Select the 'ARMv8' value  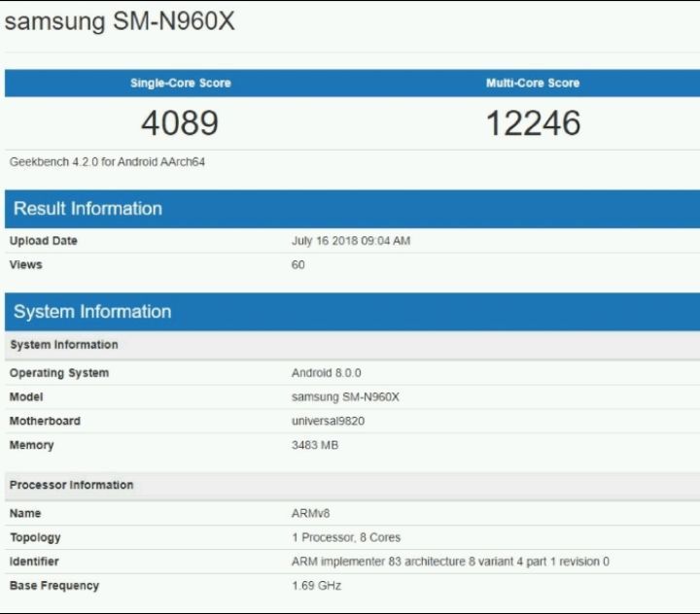pos(311,514)
